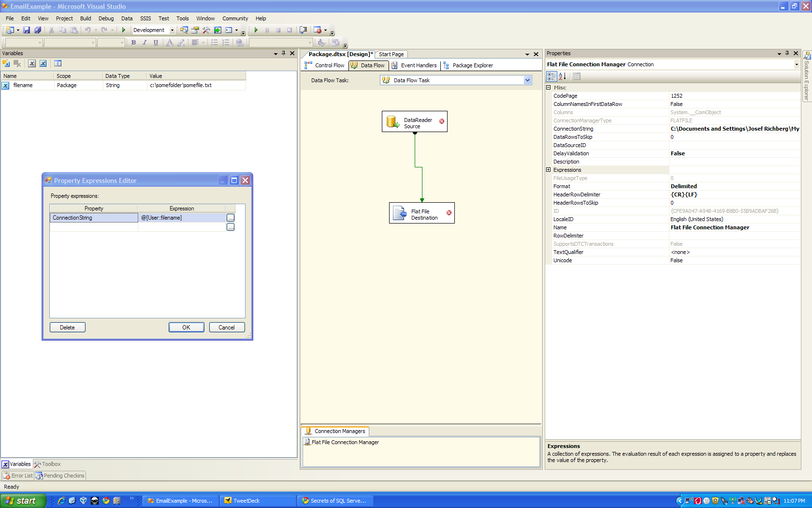Viewport: 812px width, 508px height.
Task: Select the Flat File Destination component
Action: [x=422, y=213]
